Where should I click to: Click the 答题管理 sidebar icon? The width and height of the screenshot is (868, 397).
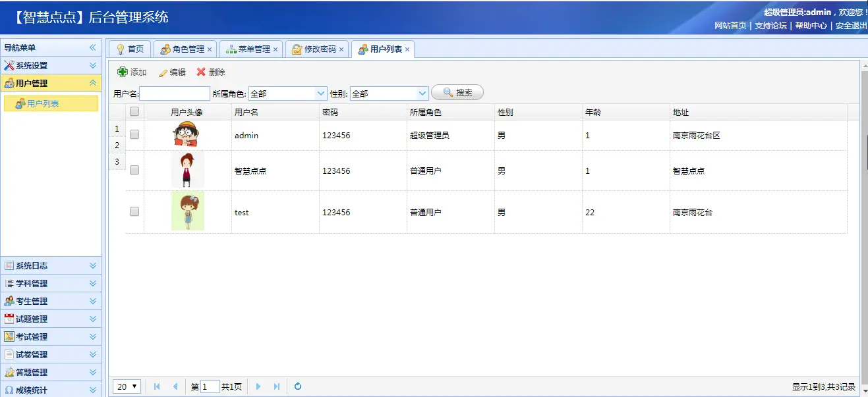(9, 372)
